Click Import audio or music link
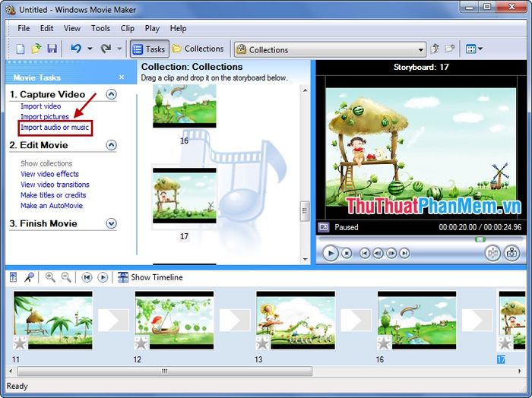This screenshot has width=532, height=398. tap(55, 128)
